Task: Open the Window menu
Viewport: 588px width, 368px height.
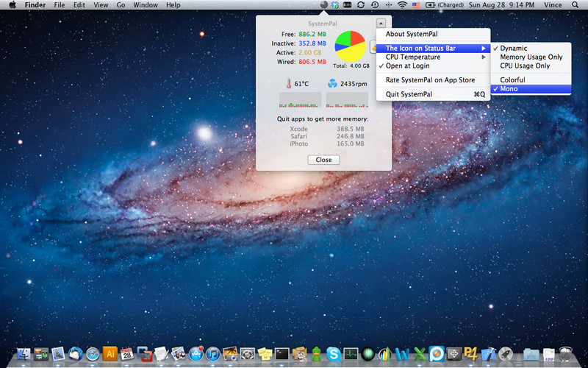Action: click(x=146, y=5)
